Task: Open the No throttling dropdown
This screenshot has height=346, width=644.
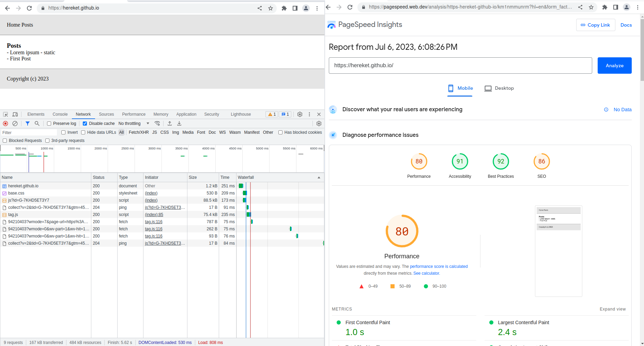Action: coord(134,124)
